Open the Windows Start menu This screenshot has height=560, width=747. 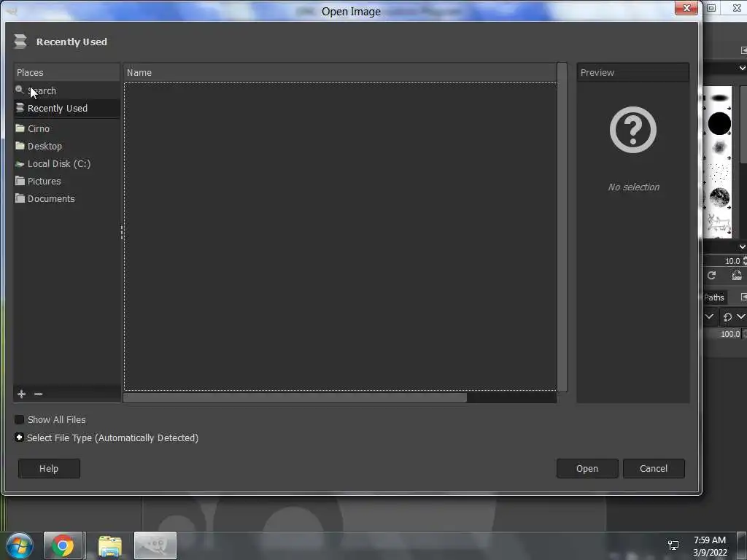tap(20, 545)
